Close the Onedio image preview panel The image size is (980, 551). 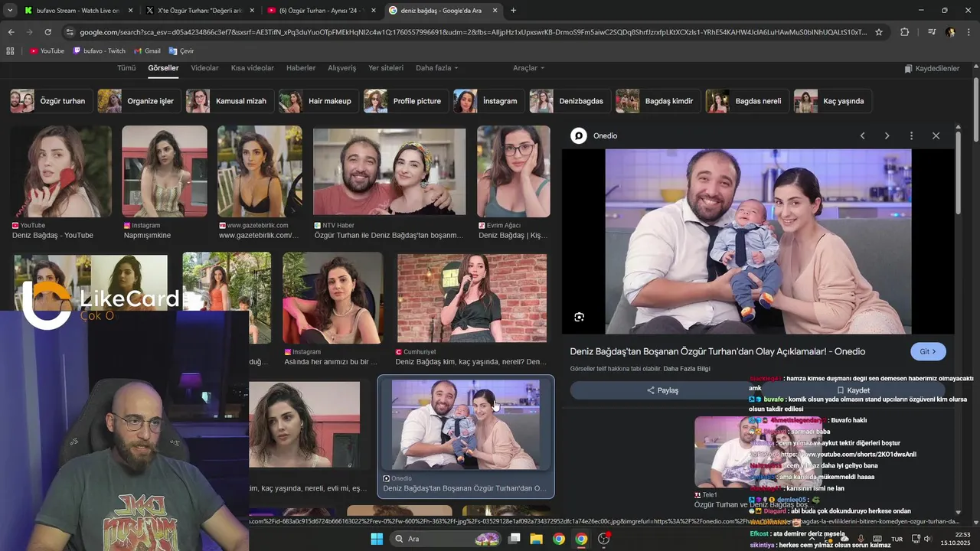pos(936,135)
